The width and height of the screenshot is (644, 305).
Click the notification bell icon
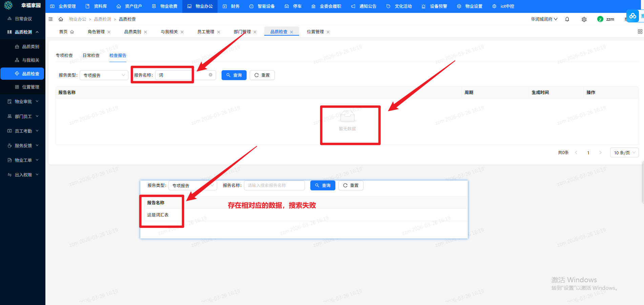(x=567, y=19)
